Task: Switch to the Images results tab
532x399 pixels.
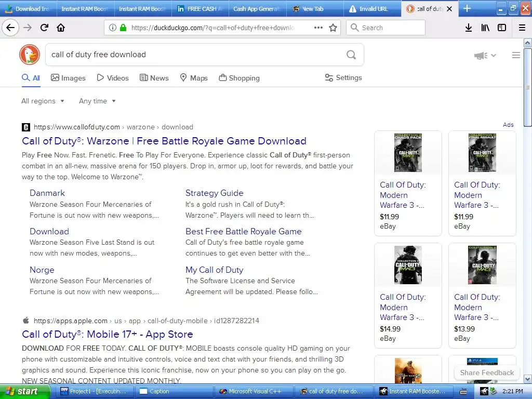Action: [x=68, y=78]
